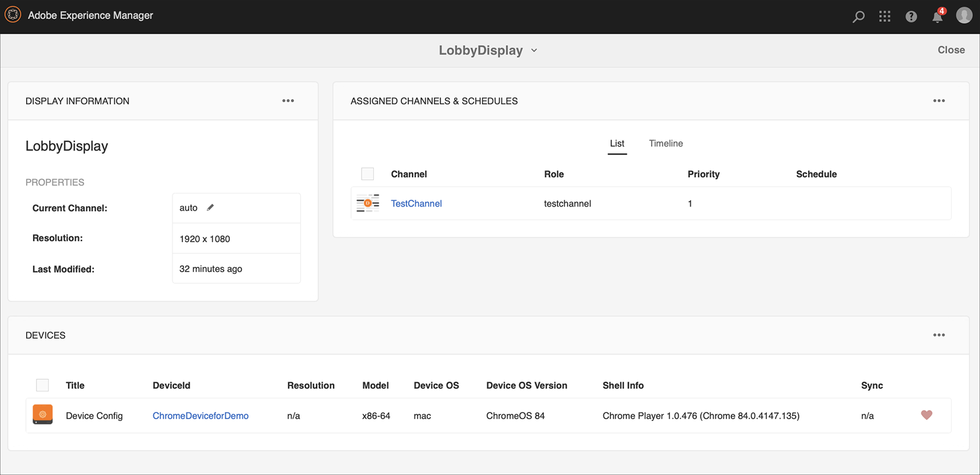This screenshot has height=475, width=980.
Task: Open the user profile avatar
Action: pos(964,15)
